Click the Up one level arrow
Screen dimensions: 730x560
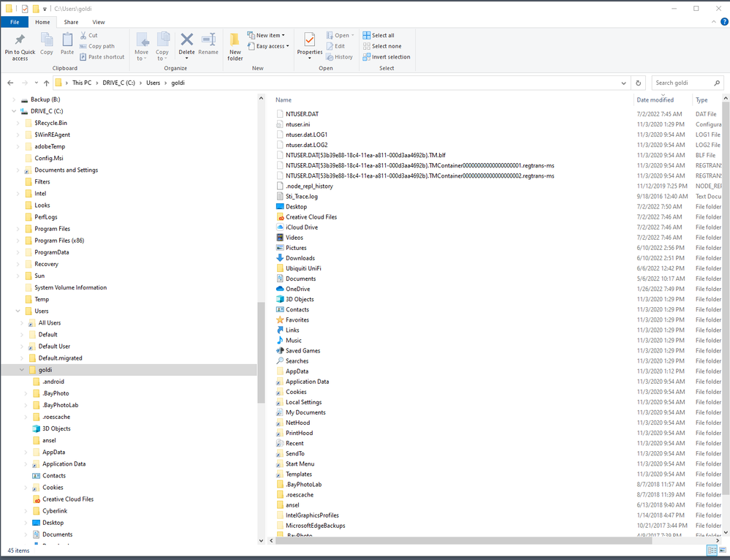pos(46,83)
